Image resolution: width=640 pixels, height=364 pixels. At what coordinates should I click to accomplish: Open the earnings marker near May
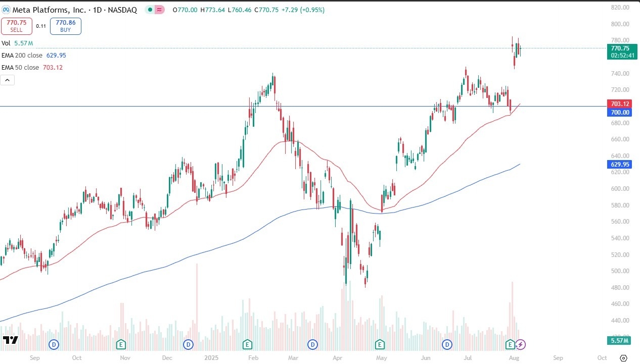380,344
